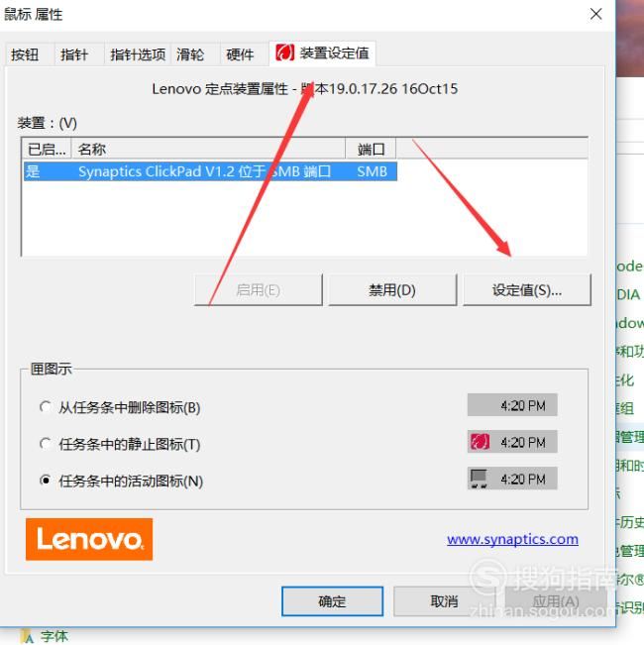Click the red Synaptics static tray icon preview
Screen dimensions: 644x645
[480, 442]
